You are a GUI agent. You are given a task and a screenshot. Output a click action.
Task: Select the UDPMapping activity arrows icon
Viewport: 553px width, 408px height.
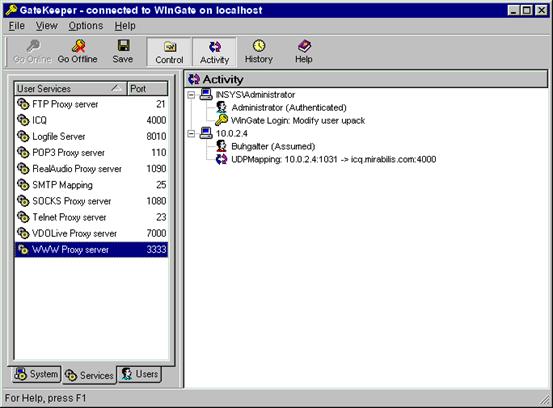click(221, 159)
